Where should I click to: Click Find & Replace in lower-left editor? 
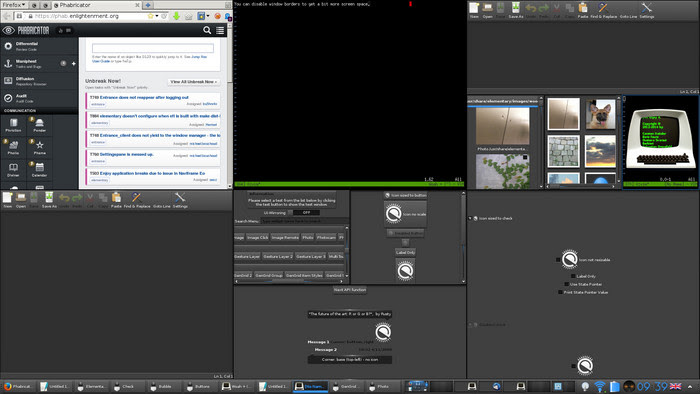pyautogui.click(x=137, y=200)
